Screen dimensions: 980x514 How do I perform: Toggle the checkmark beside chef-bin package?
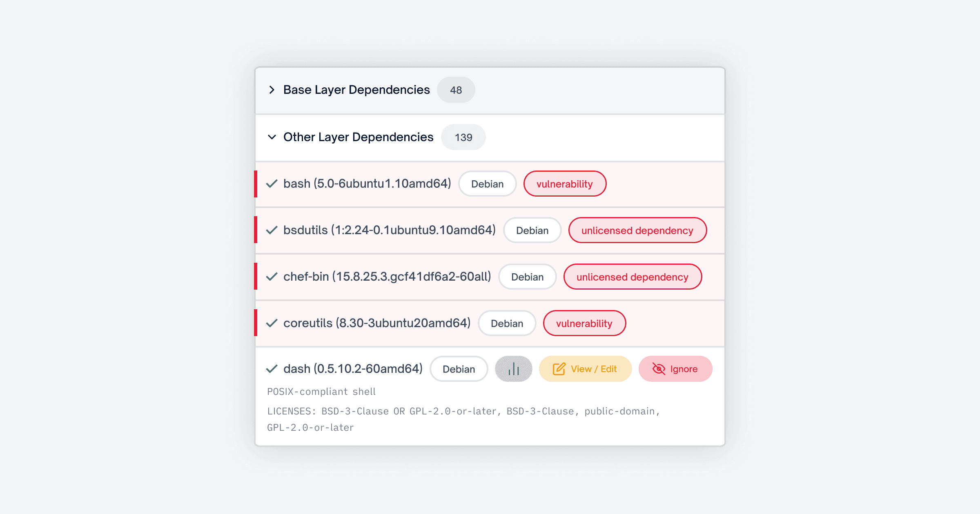pyautogui.click(x=272, y=277)
